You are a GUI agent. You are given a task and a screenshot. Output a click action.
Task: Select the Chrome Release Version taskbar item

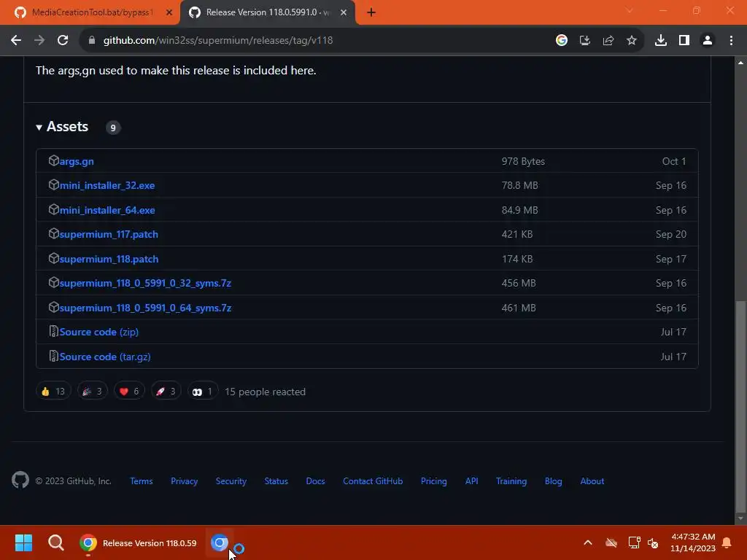[138, 542]
